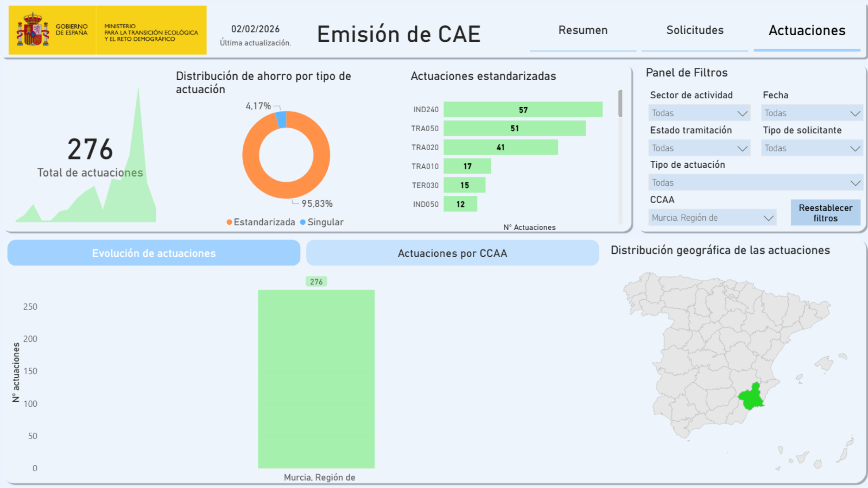The image size is (868, 488).
Task: Toggle the Singular legend item
Action: (325, 222)
